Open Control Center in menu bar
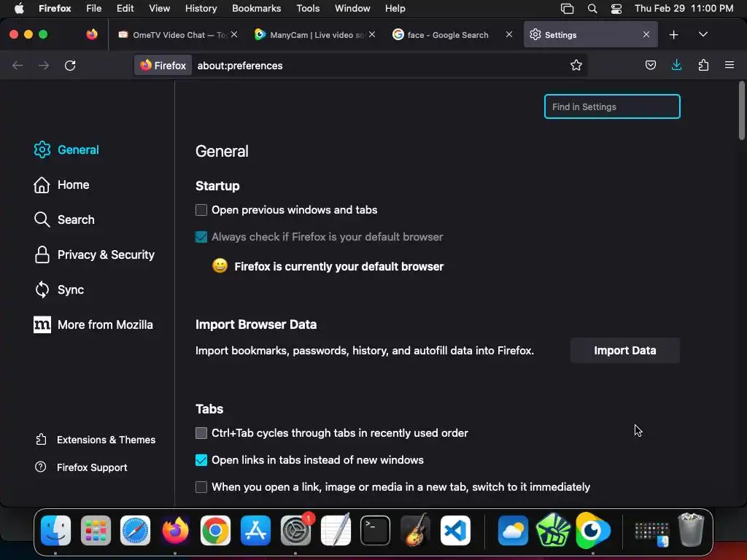This screenshot has height=560, width=747. 616,9
